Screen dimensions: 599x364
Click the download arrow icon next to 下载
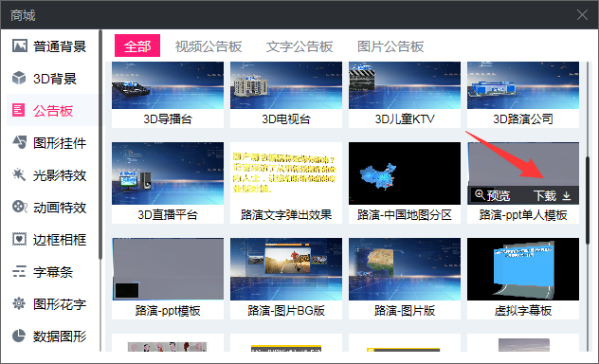tap(567, 195)
